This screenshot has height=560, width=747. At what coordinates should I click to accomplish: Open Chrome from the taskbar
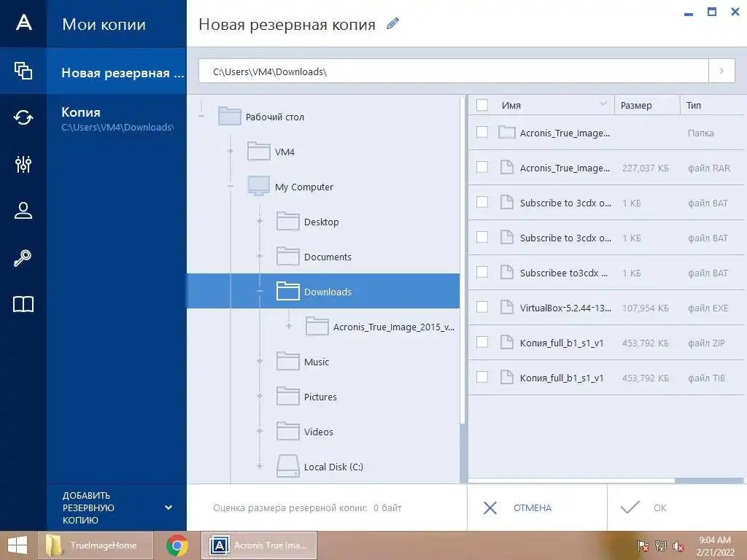pyautogui.click(x=177, y=545)
